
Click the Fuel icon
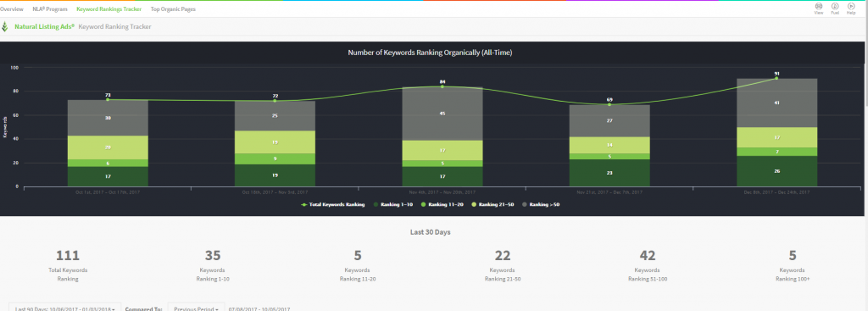pyautogui.click(x=835, y=8)
